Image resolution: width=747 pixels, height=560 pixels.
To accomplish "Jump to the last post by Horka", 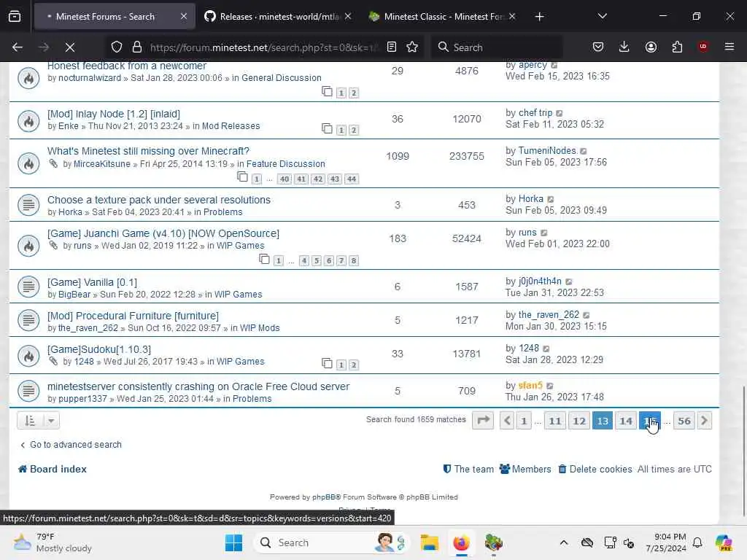I will 550,200.
